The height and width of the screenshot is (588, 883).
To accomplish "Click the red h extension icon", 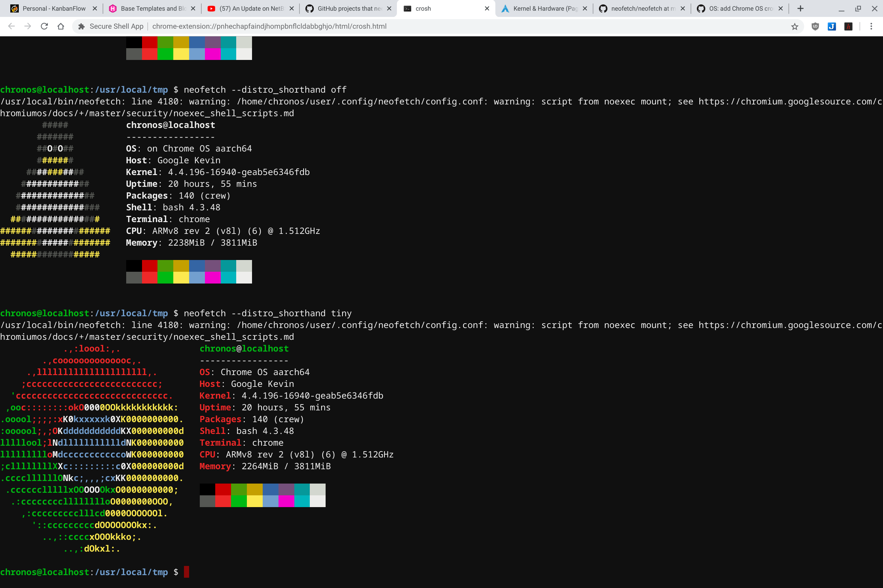I will pyautogui.click(x=848, y=26).
